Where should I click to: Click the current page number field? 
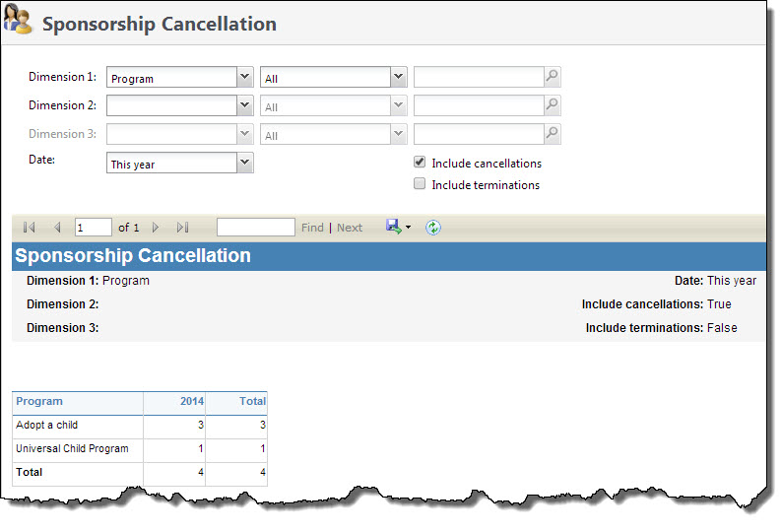coord(93,228)
